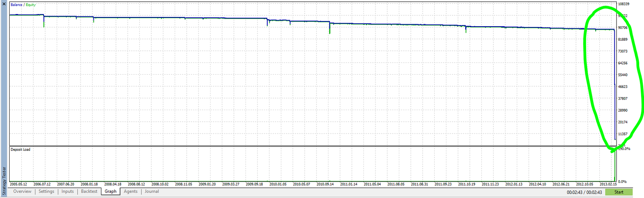
Task: Click date label 2010.05.07
Action: (301, 184)
